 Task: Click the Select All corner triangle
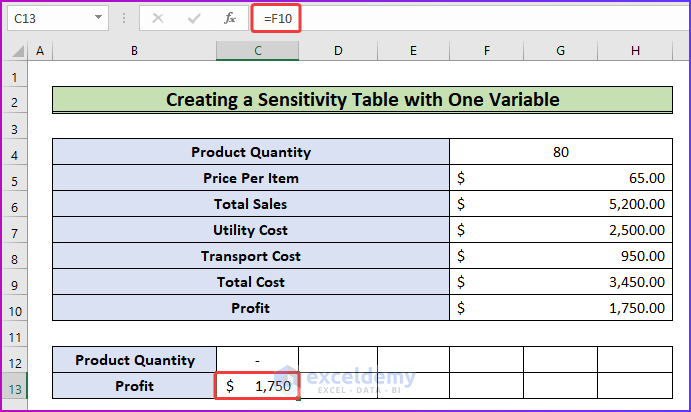(x=15, y=50)
